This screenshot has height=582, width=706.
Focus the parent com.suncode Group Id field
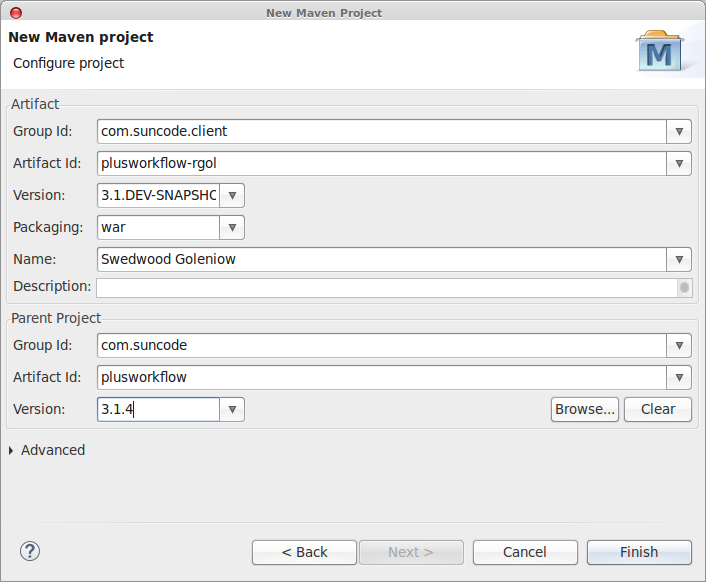[x=382, y=345]
